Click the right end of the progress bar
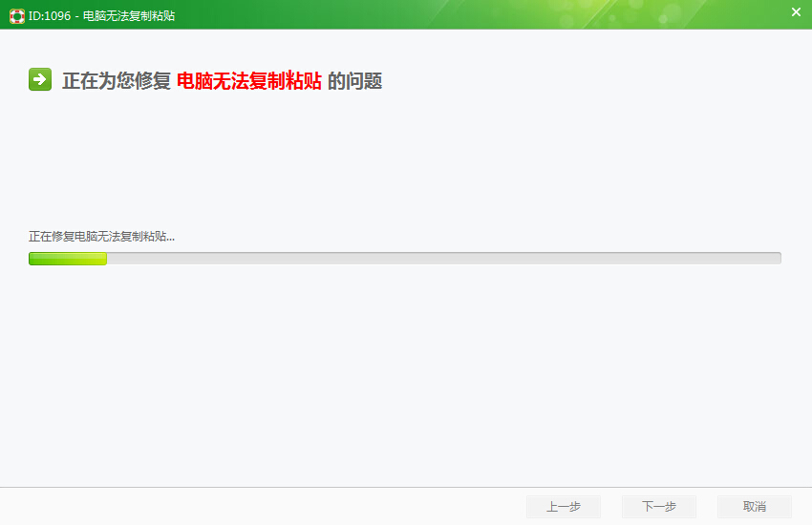This screenshot has width=812, height=525. click(778, 258)
